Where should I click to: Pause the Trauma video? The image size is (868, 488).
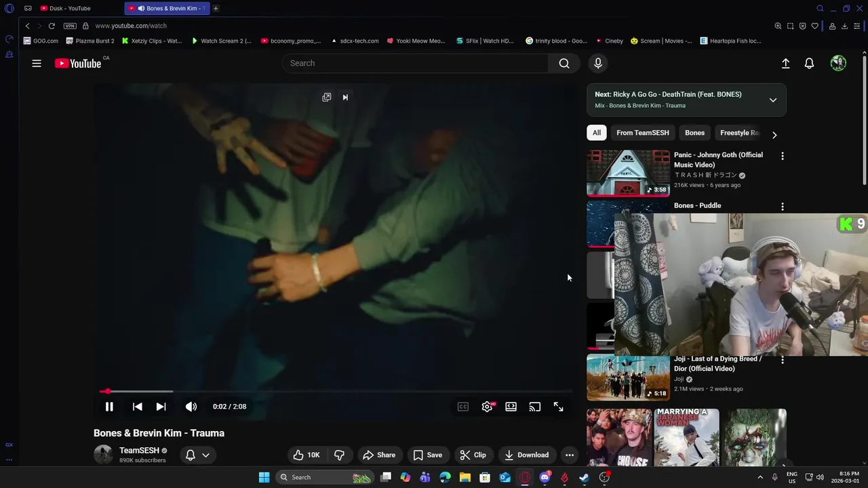click(x=109, y=407)
